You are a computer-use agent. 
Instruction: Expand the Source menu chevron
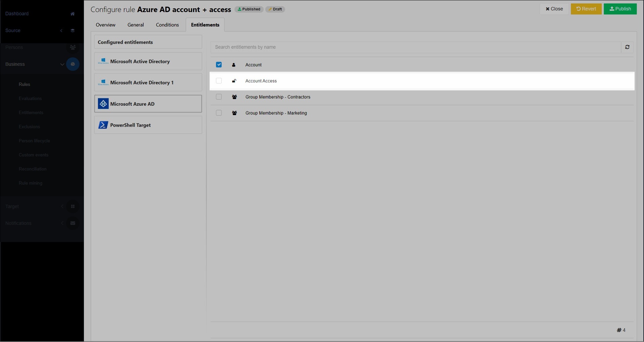point(61,31)
